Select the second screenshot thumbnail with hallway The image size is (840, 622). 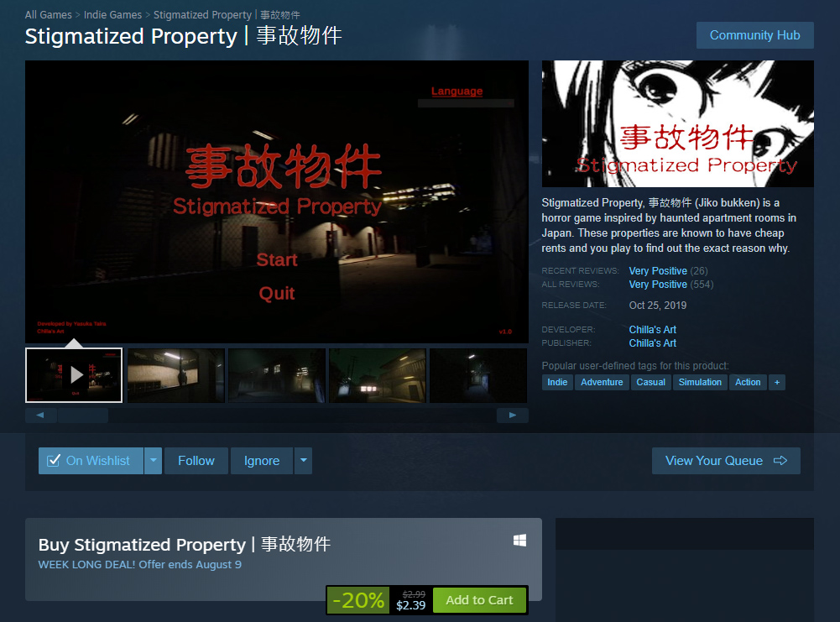[x=175, y=375]
